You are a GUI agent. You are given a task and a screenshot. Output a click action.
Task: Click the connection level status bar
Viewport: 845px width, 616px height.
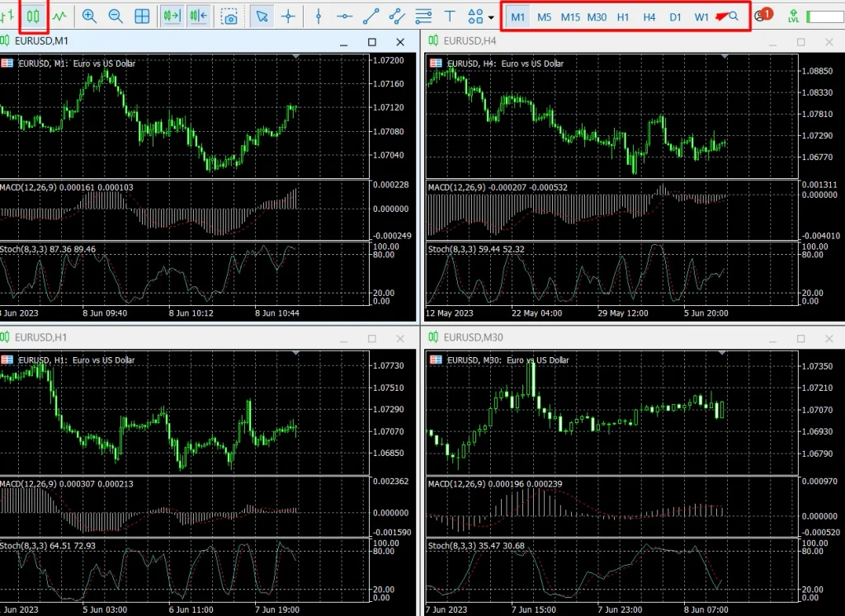pos(825,16)
